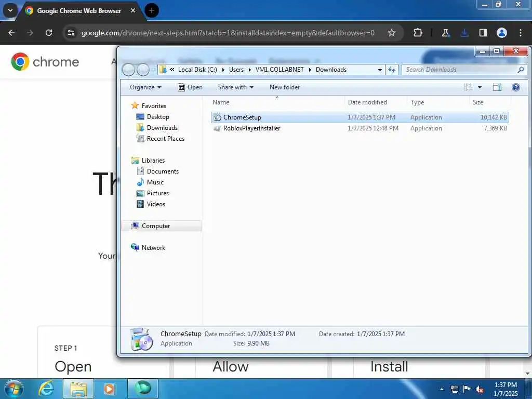Click Users in the address breadcrumb
The width and height of the screenshot is (532, 399).
click(236, 70)
